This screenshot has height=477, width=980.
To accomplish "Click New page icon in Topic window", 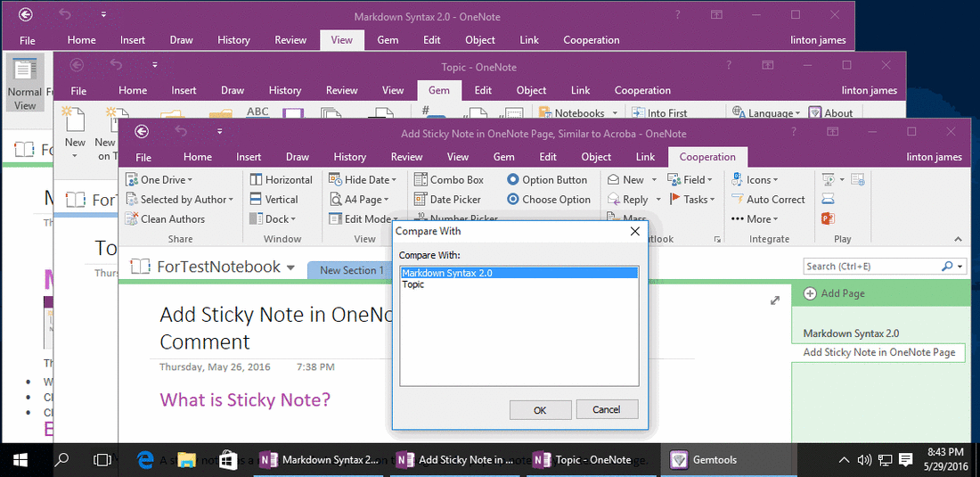I will tap(74, 119).
